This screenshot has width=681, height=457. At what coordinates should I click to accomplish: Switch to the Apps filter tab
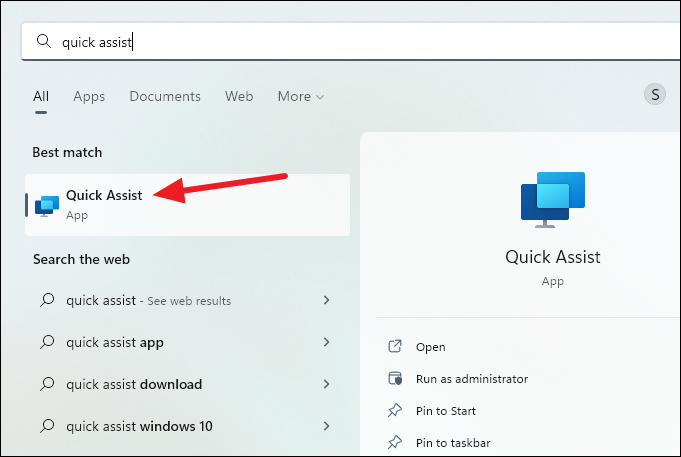pyautogui.click(x=89, y=96)
